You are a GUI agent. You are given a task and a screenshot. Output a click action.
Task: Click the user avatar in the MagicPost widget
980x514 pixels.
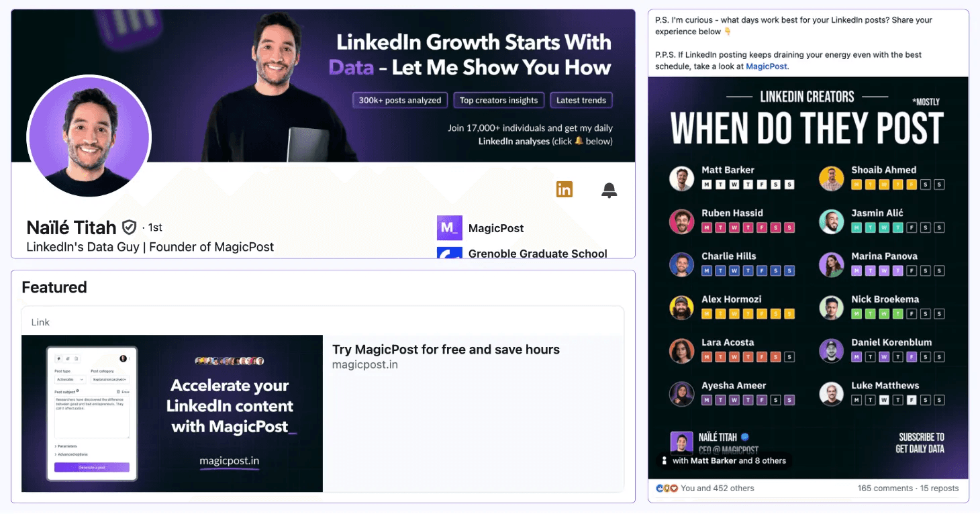(124, 358)
